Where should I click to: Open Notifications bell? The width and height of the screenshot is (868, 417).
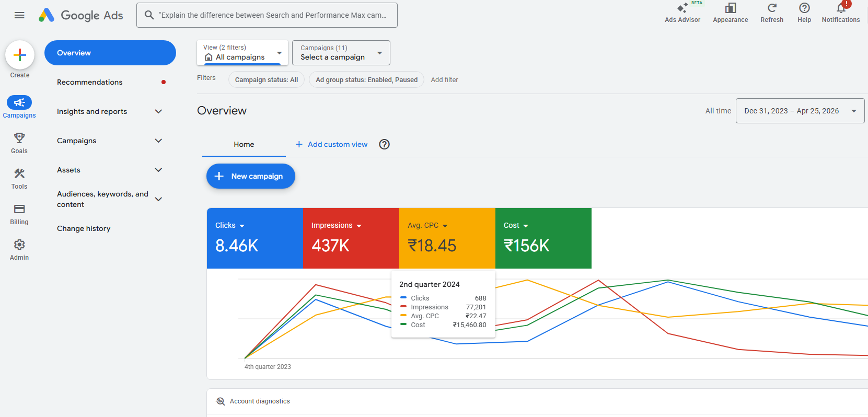(x=841, y=13)
